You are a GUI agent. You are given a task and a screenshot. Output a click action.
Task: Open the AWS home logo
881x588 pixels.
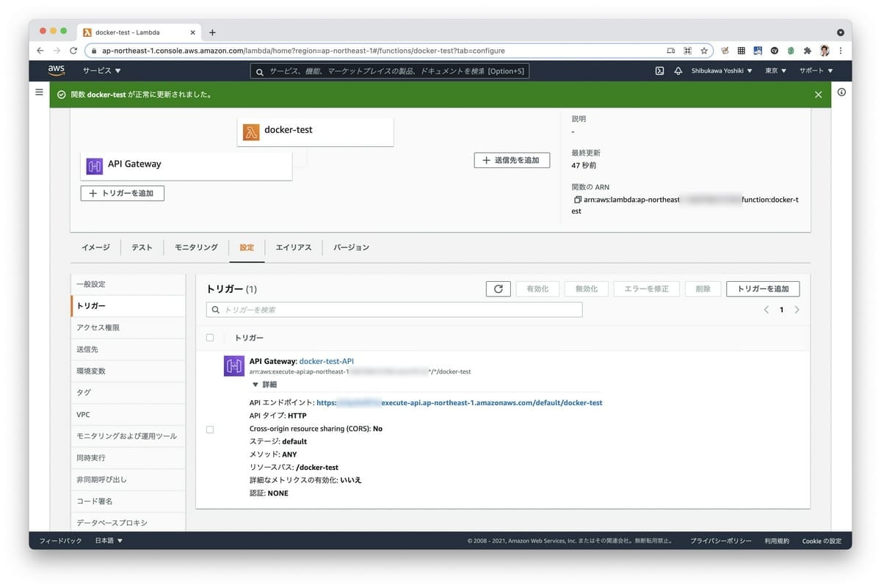pos(57,70)
